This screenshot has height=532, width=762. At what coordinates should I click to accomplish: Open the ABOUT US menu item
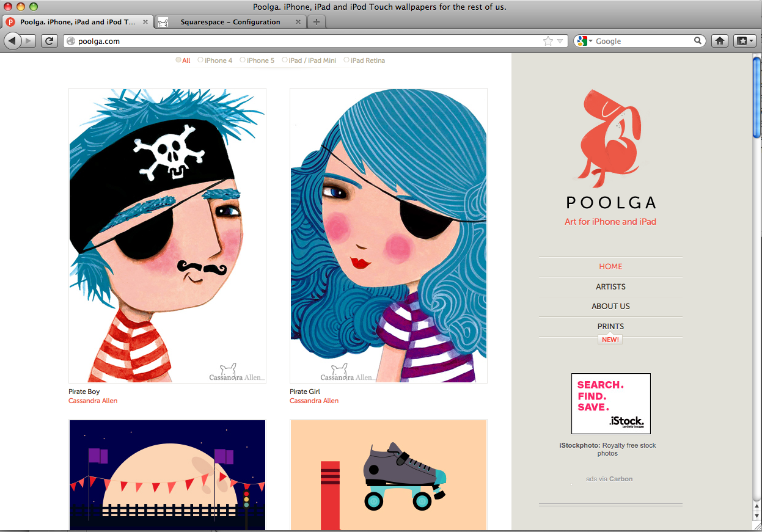coord(610,306)
